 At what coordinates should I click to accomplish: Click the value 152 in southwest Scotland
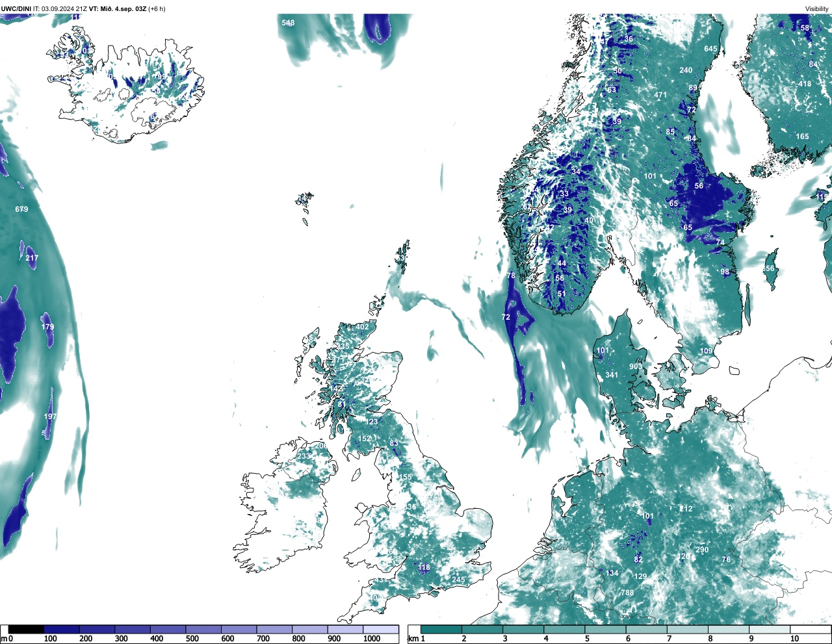click(365, 439)
